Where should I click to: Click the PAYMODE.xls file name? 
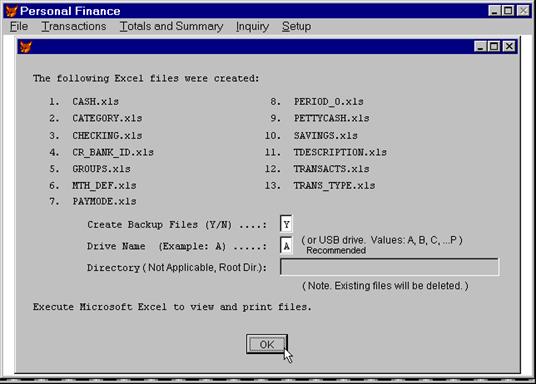point(104,202)
